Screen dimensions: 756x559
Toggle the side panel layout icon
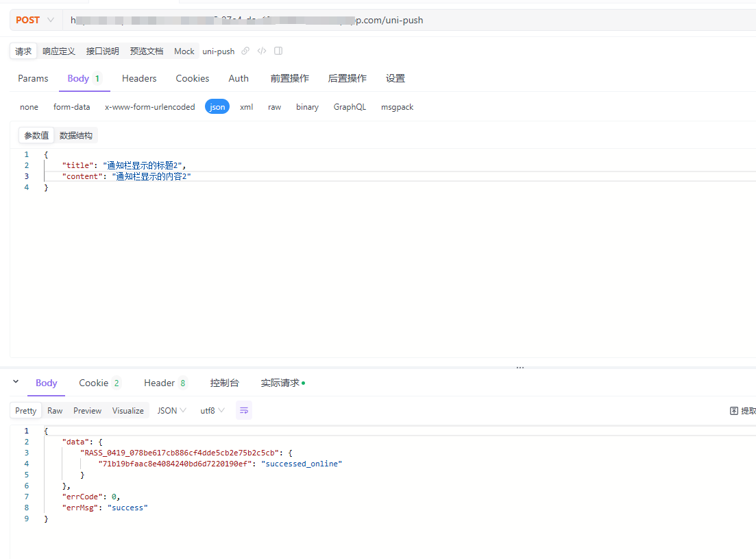[x=278, y=51]
